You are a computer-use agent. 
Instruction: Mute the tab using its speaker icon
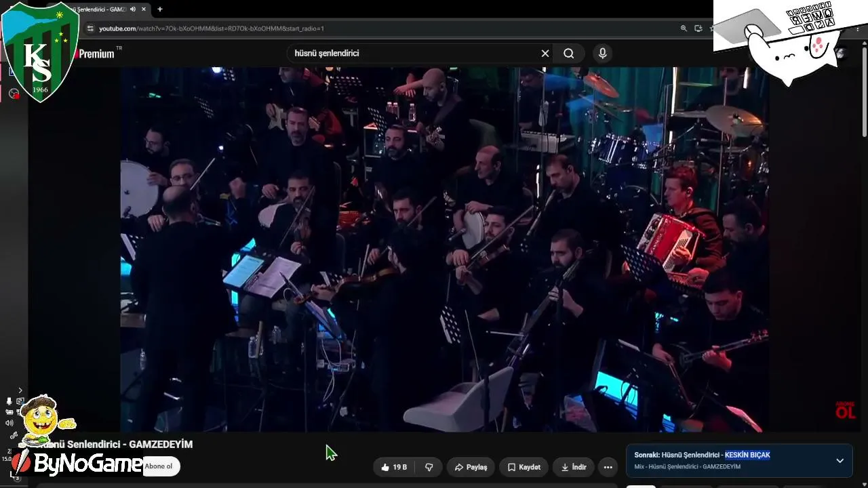click(133, 9)
